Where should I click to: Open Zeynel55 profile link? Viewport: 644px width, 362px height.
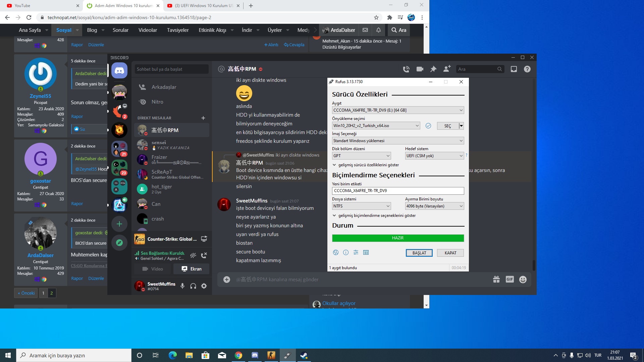[x=40, y=96]
